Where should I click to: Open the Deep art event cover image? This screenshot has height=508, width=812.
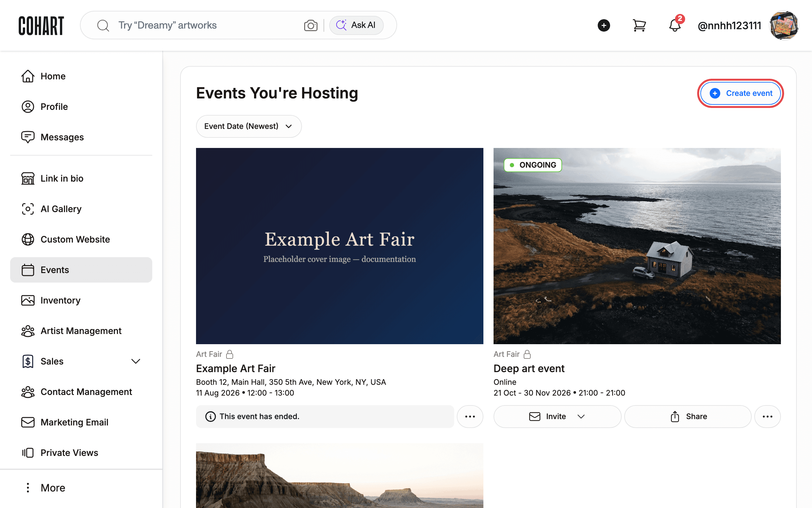pos(637,246)
